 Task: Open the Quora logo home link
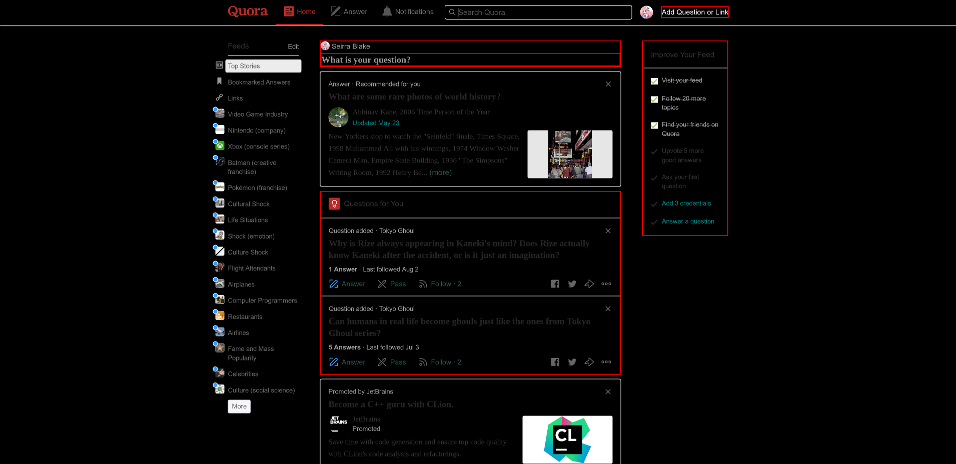click(248, 12)
